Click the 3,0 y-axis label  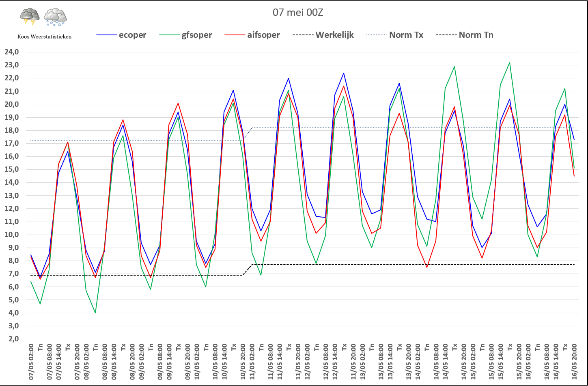click(13, 326)
